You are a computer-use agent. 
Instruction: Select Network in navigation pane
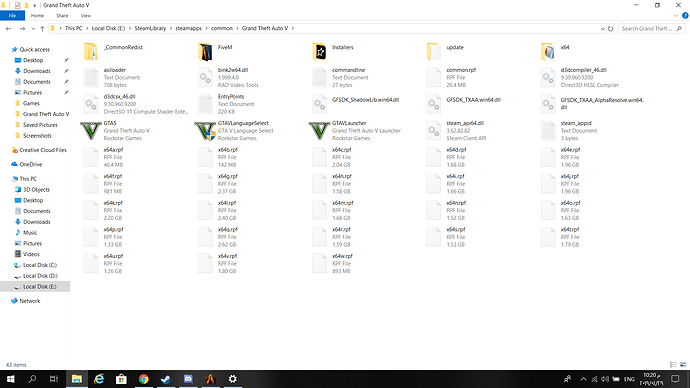30,301
